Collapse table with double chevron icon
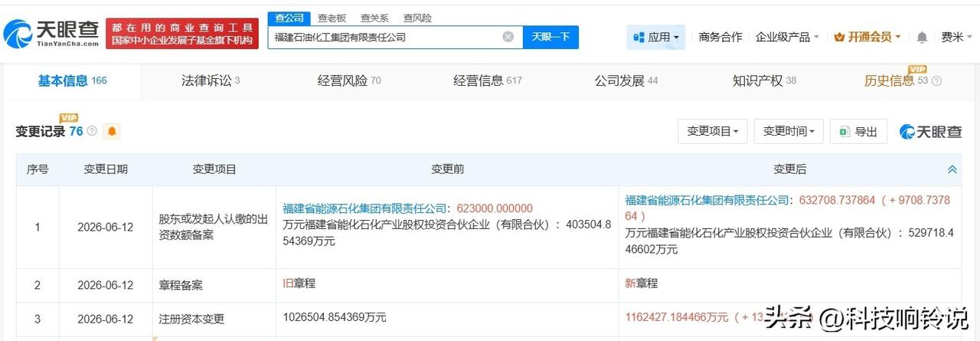The width and height of the screenshot is (980, 341). pos(952,169)
